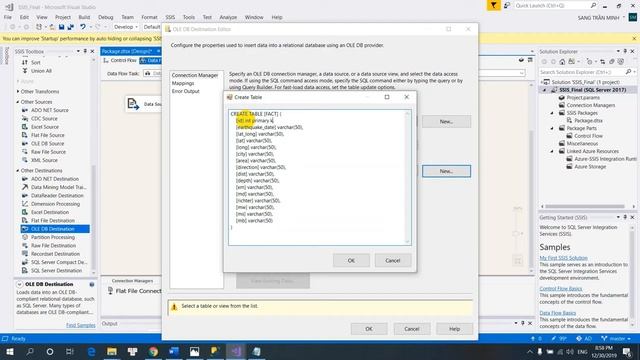Open the SSIS menu
The height and width of the screenshot is (360, 640).
click(x=170, y=17)
